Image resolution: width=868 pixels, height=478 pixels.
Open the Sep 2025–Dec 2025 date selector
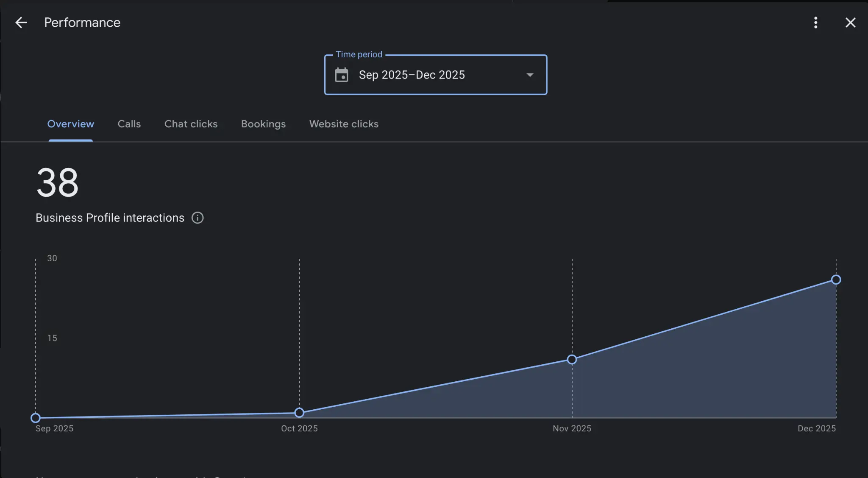[435, 75]
